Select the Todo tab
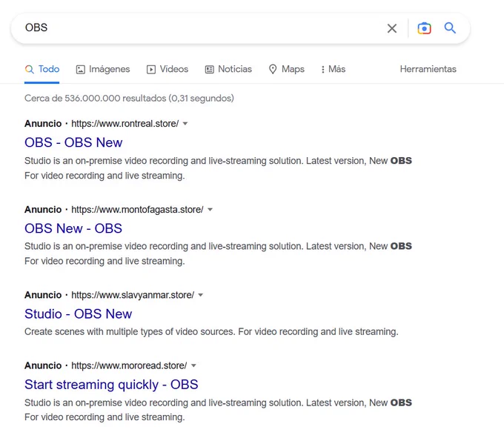This screenshot has width=504, height=441. click(42, 69)
